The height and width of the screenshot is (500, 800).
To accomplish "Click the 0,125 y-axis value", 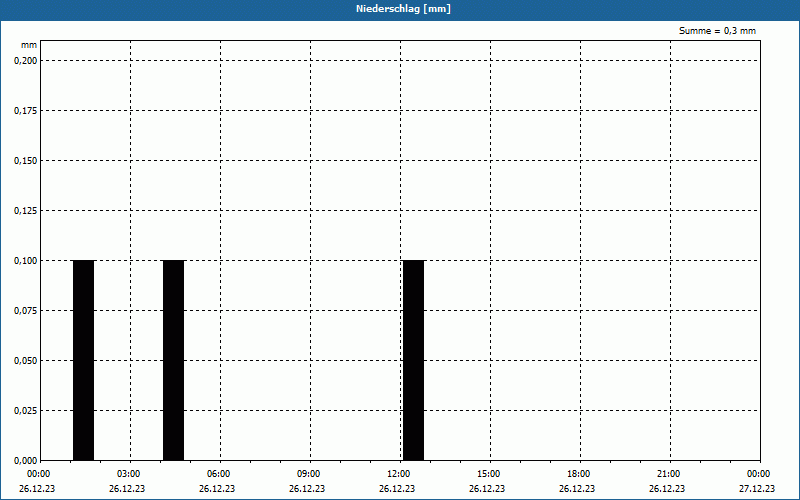I will coord(26,211).
